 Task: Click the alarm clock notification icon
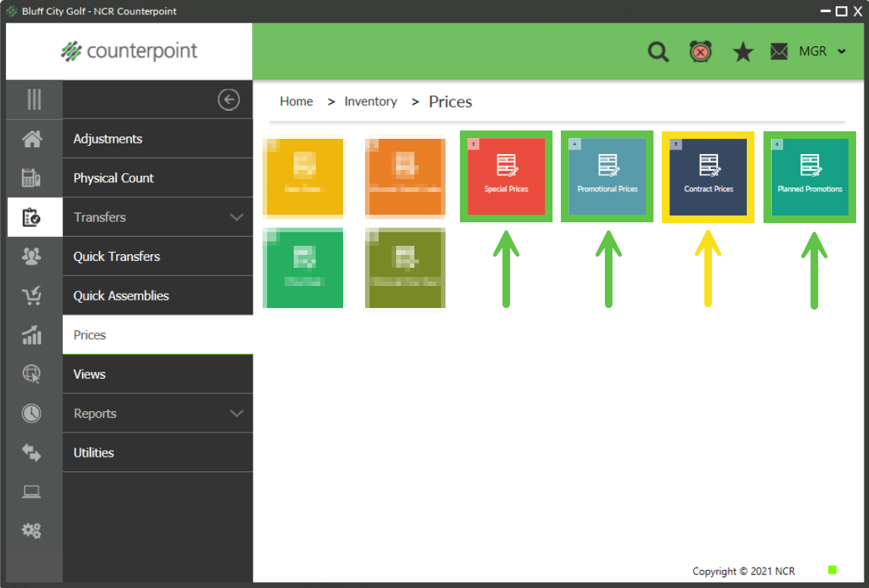tap(701, 52)
